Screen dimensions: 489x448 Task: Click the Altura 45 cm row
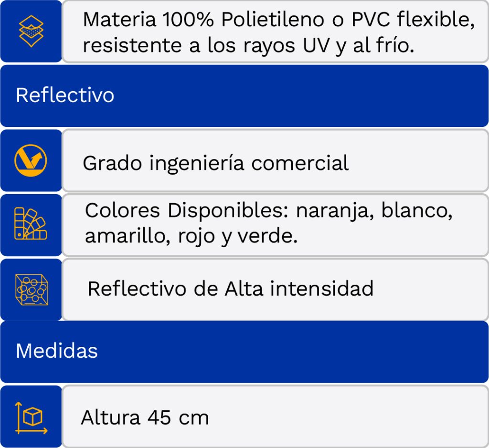[x=275, y=416]
